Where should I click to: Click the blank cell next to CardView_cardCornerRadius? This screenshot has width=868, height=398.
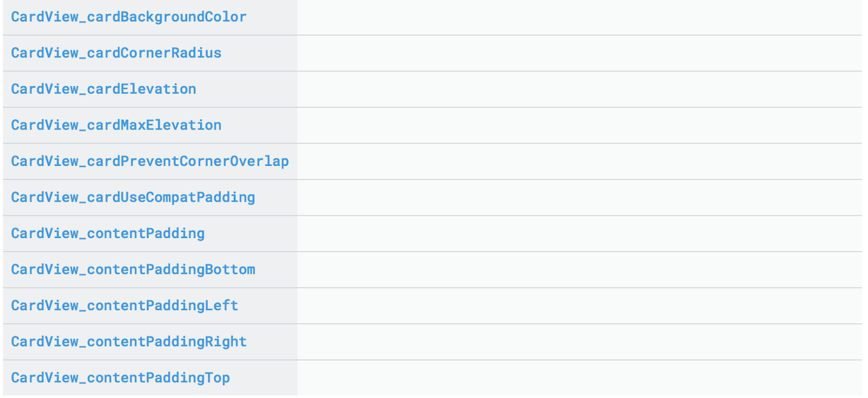pyautogui.click(x=579, y=53)
